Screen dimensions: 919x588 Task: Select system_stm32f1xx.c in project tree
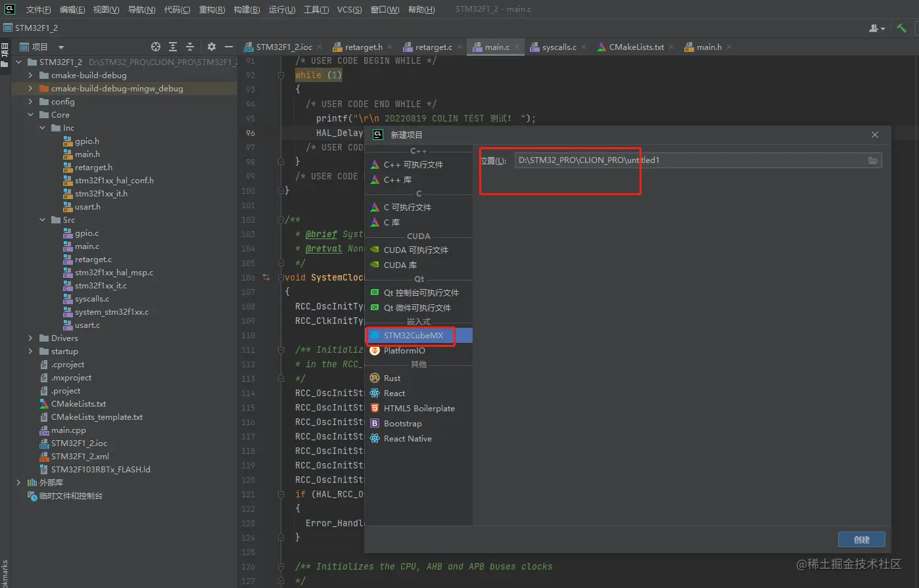[111, 312]
